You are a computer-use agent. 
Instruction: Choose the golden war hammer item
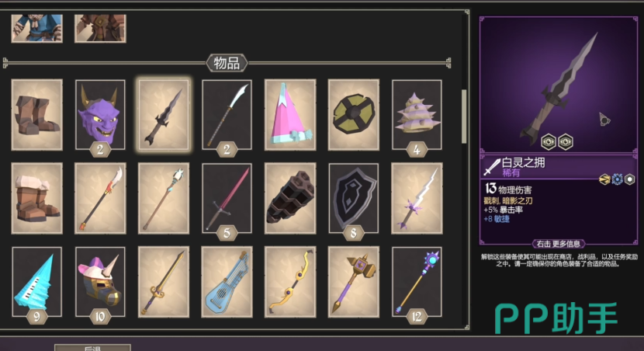(354, 282)
